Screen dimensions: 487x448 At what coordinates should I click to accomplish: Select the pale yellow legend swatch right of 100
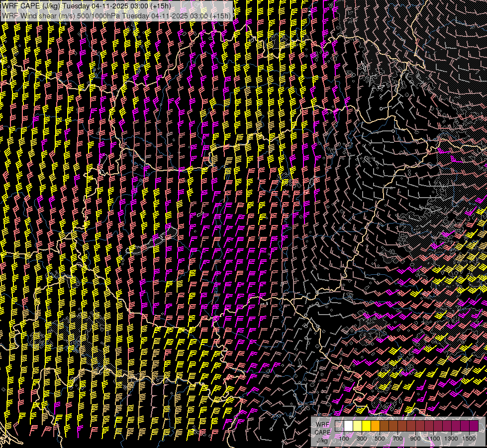(x=357, y=426)
